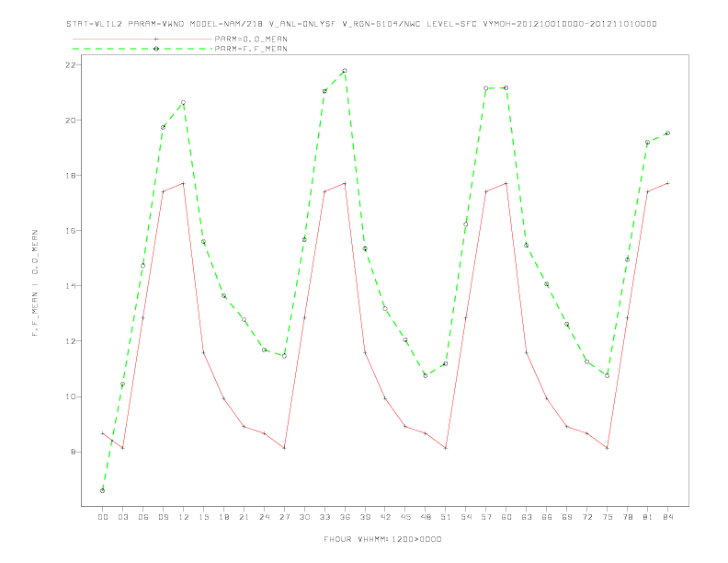Click the x-axis tick label 54
This screenshot has height=563, width=728.
tap(466, 517)
